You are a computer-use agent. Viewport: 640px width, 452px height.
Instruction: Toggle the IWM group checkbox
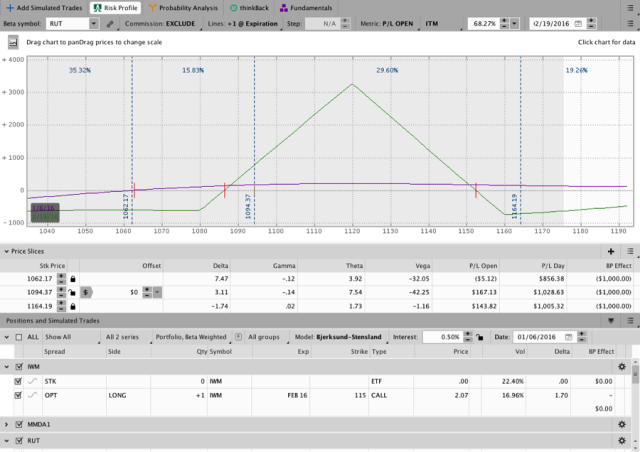pyautogui.click(x=19, y=367)
